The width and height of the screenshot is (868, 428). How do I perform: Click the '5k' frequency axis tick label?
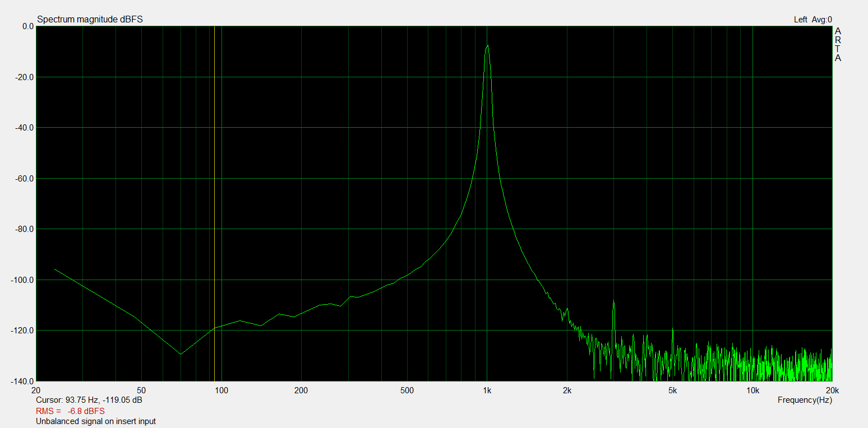coord(672,390)
